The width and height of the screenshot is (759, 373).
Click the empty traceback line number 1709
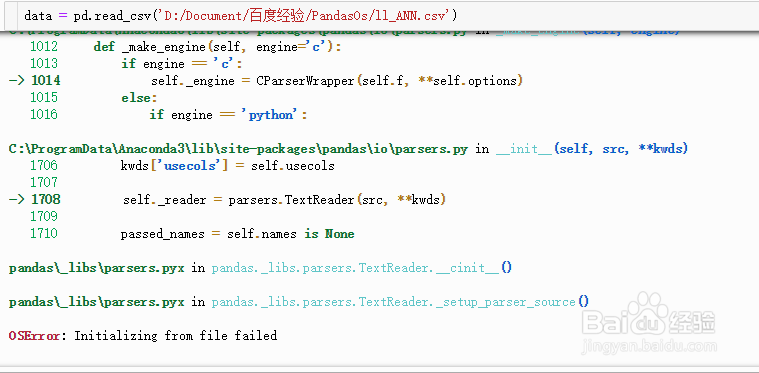(x=44, y=216)
